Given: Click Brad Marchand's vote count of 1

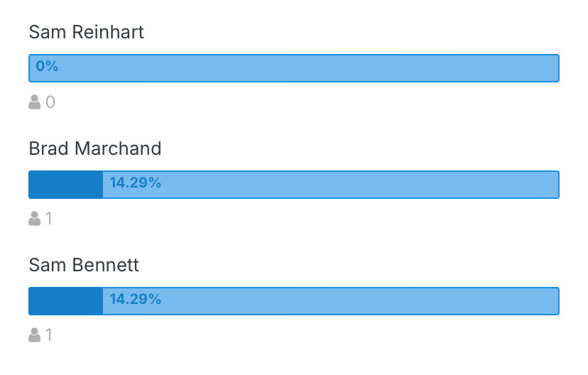Looking at the screenshot, I should coord(48,219).
